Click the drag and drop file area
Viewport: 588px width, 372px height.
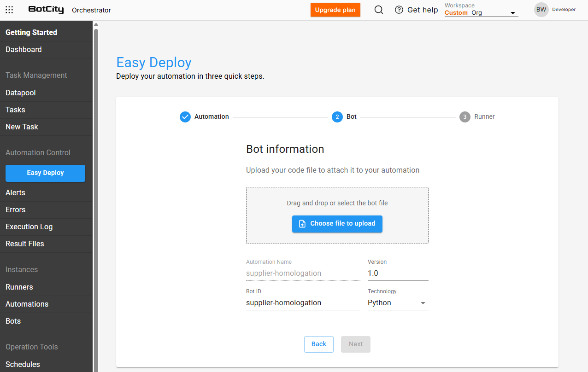(337, 215)
